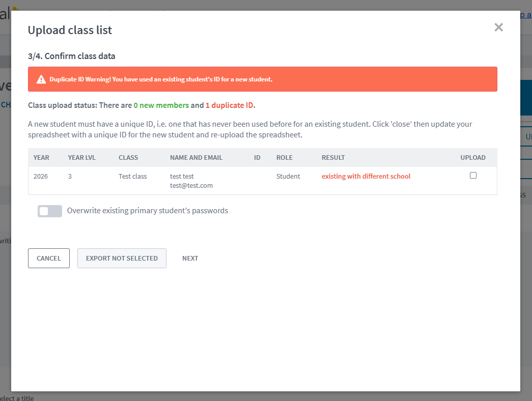532x401 pixels.
Task: Select the test@test.com email text
Action: (x=191, y=186)
